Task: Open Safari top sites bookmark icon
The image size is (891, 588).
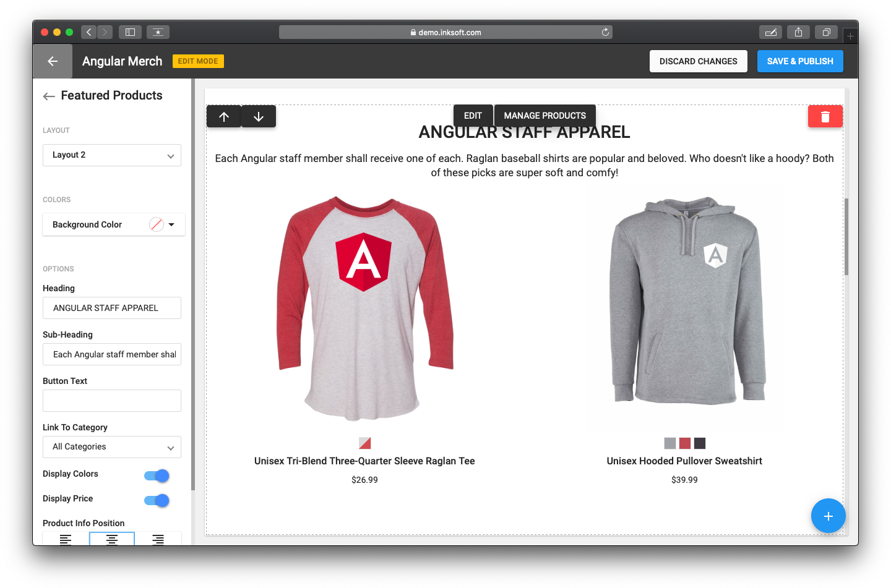Action: pyautogui.click(x=158, y=32)
